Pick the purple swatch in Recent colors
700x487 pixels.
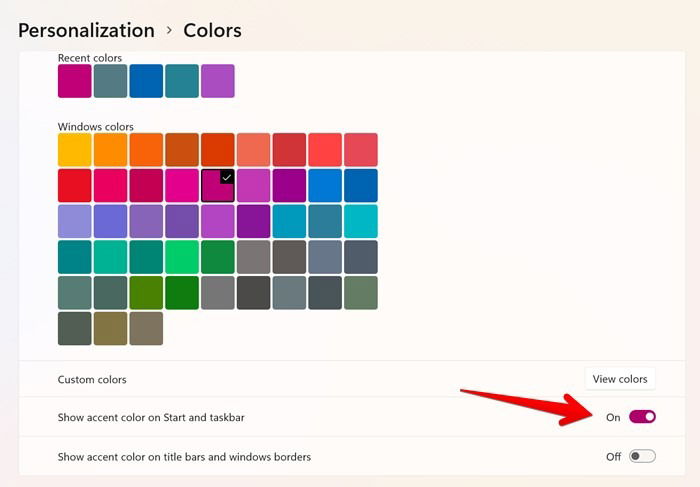tap(217, 81)
